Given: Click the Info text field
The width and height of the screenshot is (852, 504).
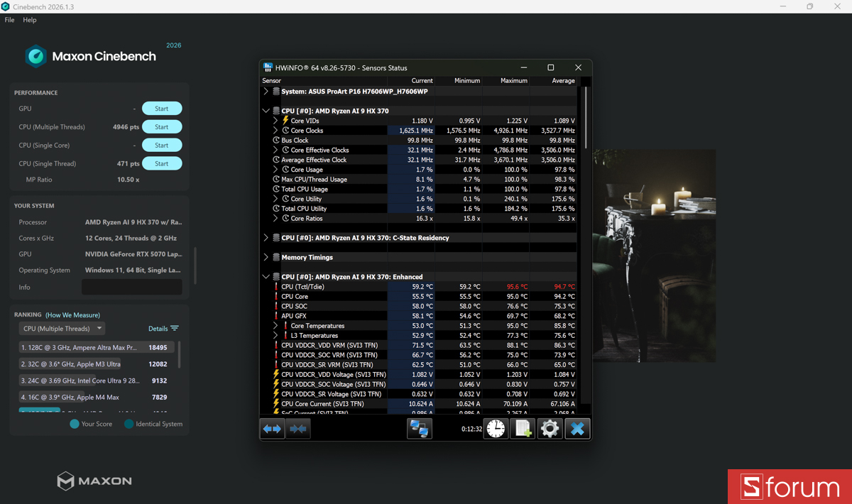Looking at the screenshot, I should click(132, 287).
